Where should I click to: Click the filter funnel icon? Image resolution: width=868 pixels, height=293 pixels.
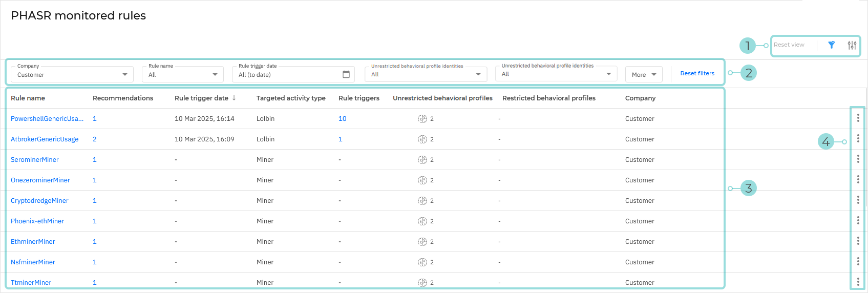click(x=832, y=45)
